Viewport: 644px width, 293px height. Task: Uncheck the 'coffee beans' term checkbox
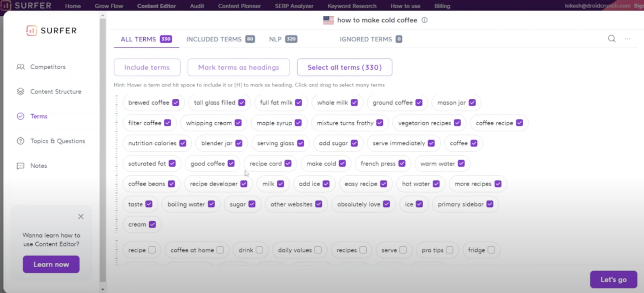pos(171,184)
